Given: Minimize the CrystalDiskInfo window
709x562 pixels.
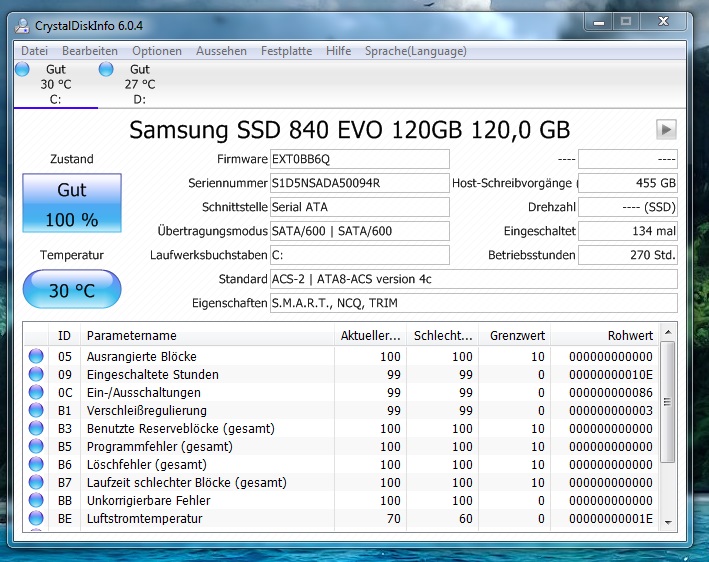Looking at the screenshot, I should coord(599,22).
